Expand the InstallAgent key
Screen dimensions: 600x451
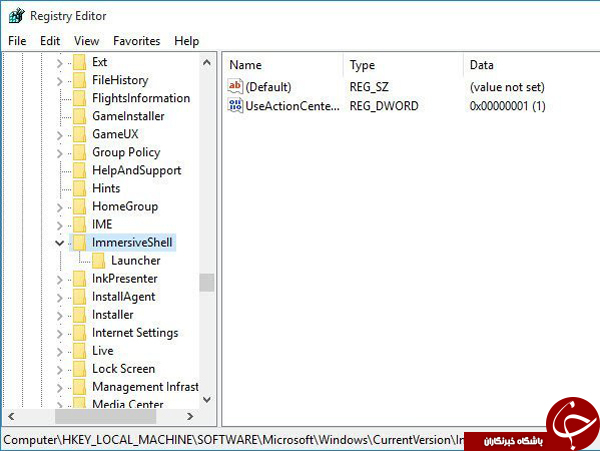pos(59,297)
